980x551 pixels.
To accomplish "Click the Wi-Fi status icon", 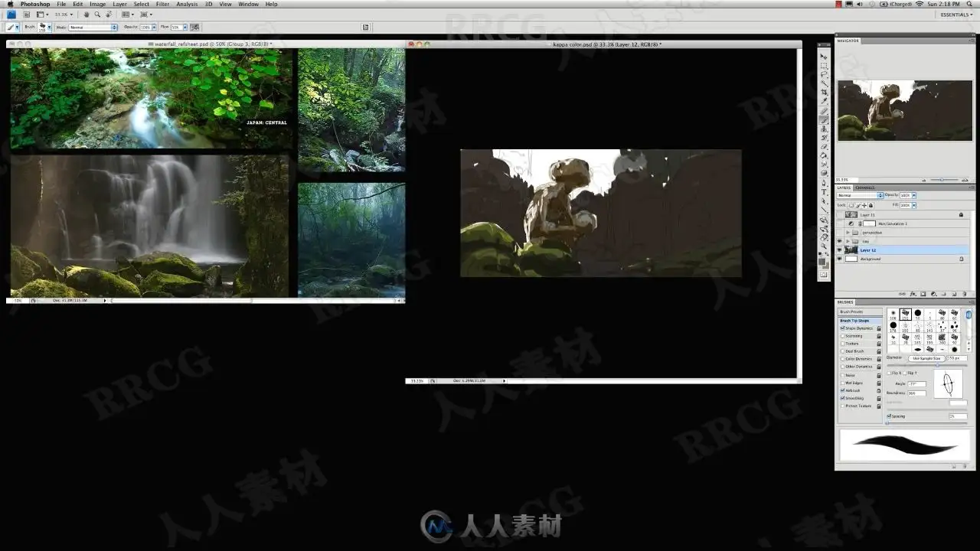I will click(919, 4).
